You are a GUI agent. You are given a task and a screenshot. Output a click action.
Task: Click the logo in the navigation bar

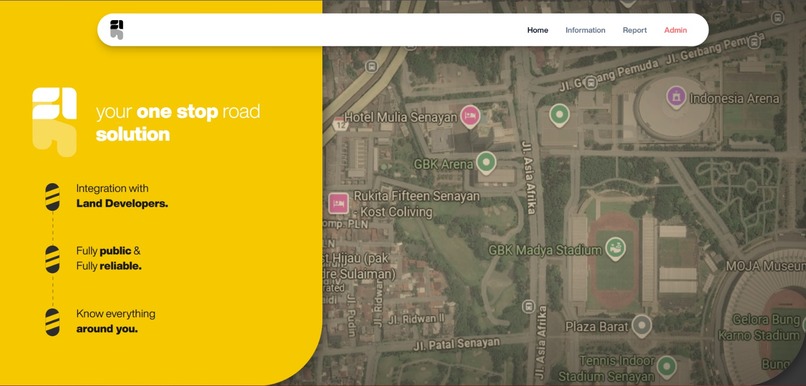coord(117,30)
